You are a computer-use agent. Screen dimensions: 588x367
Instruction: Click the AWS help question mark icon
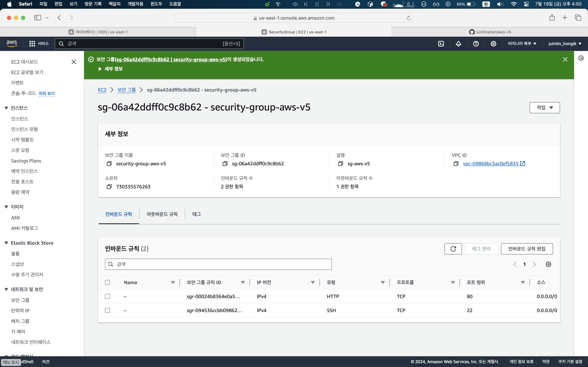click(x=476, y=44)
